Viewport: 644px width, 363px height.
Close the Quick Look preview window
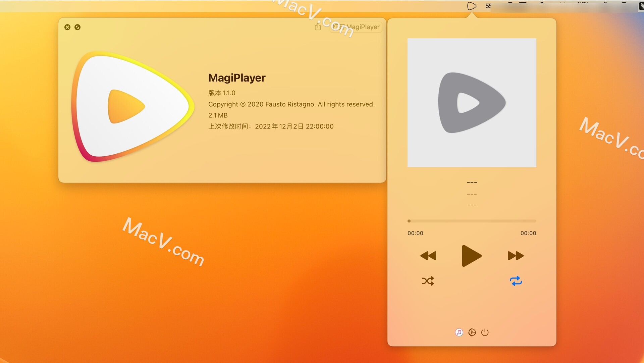coord(67,27)
